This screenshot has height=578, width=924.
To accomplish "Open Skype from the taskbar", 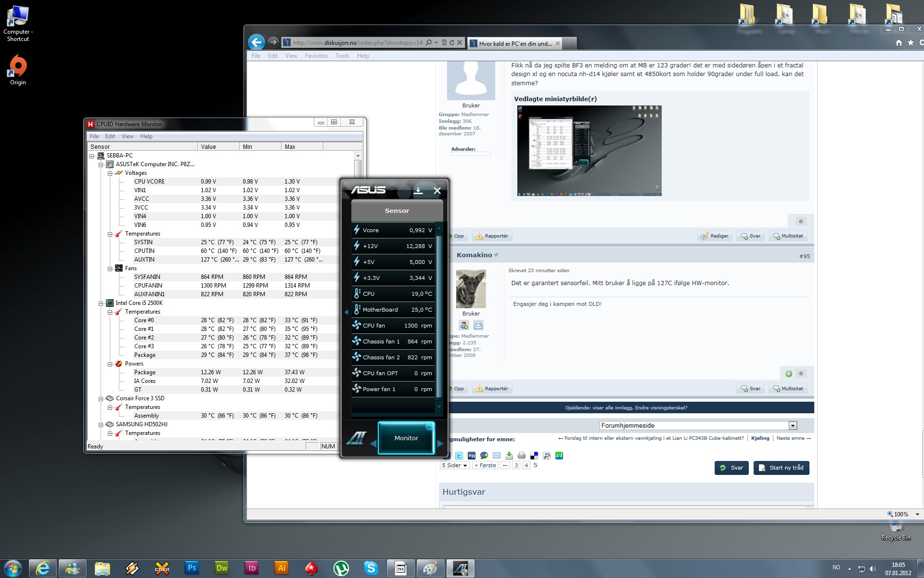I will pyautogui.click(x=371, y=568).
